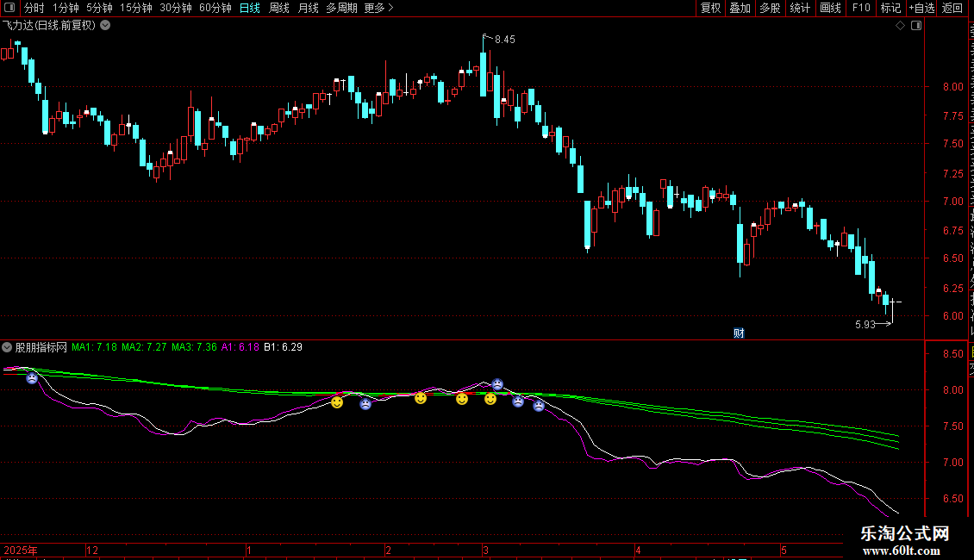
Task: Click the 8.50 label on the indicator axis
Action: point(952,354)
